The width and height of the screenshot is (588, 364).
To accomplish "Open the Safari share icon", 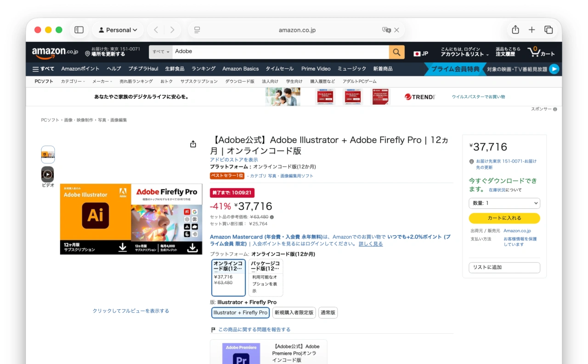I will pyautogui.click(x=515, y=30).
